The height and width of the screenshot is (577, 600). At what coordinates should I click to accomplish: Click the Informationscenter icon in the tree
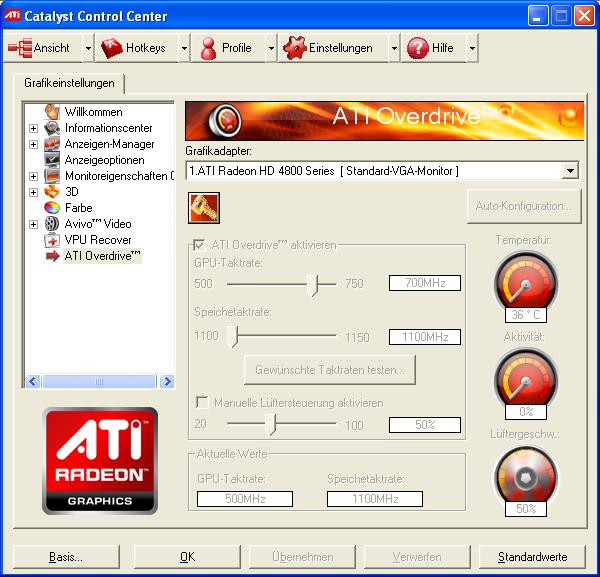click(52, 128)
